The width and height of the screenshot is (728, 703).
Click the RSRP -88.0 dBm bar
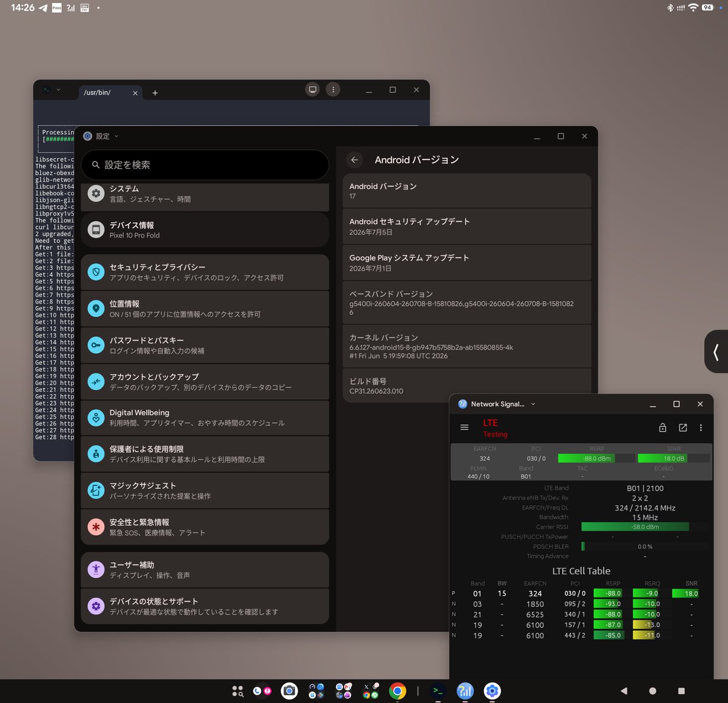(x=596, y=458)
